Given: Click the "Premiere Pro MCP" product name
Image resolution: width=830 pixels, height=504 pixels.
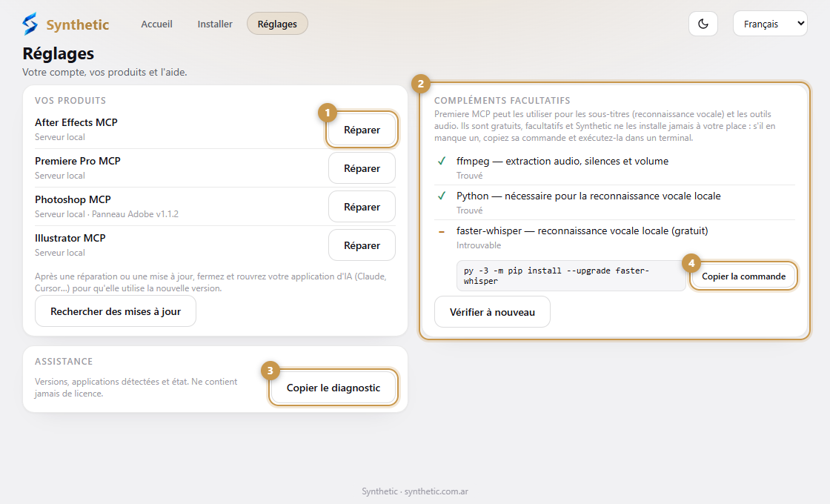Looking at the screenshot, I should [78, 161].
